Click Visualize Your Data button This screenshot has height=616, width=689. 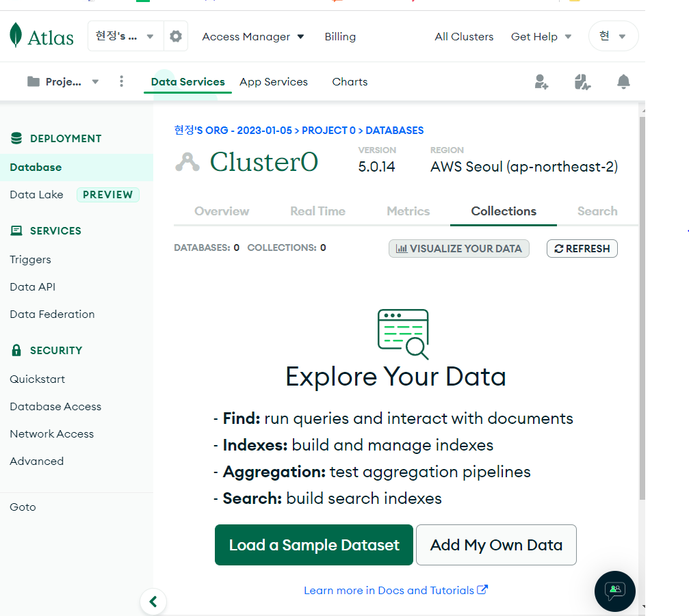pyautogui.click(x=458, y=248)
